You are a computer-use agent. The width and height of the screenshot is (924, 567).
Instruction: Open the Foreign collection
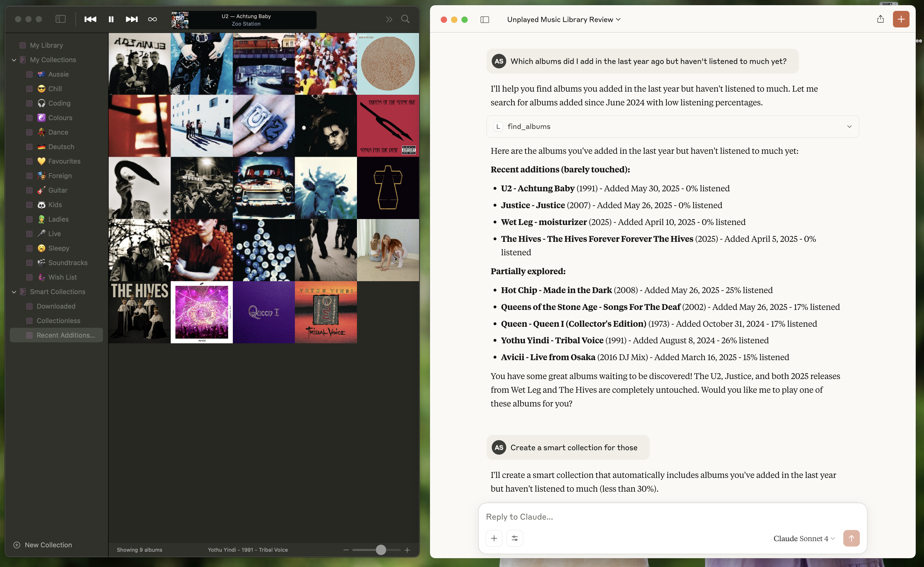point(56,176)
